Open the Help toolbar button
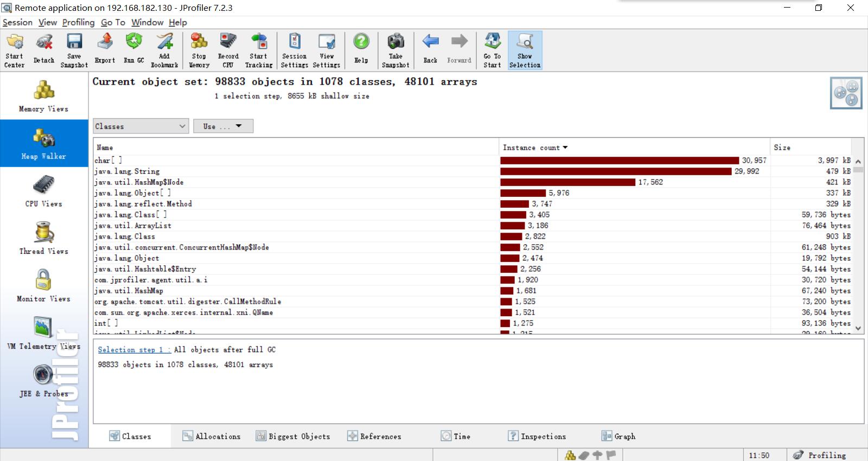This screenshot has height=461, width=868. (361, 50)
